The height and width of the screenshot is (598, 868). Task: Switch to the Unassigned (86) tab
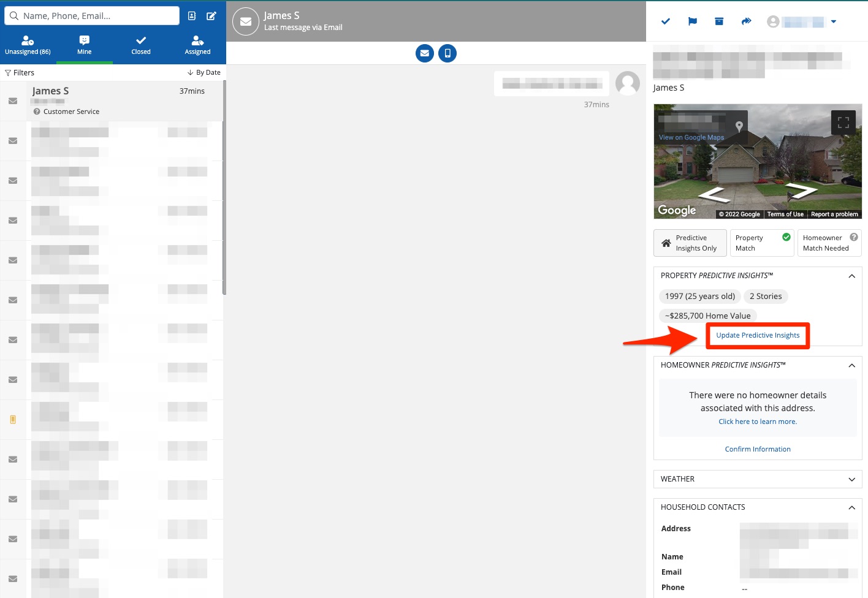28,45
